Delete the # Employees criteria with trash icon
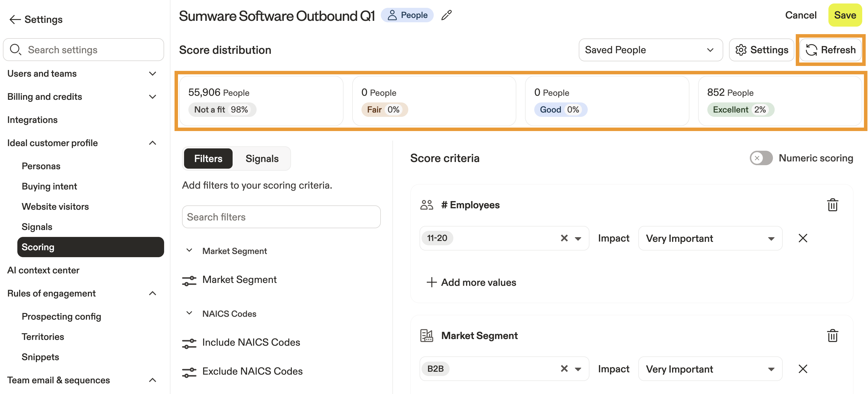The width and height of the screenshot is (868, 394). pyautogui.click(x=832, y=205)
